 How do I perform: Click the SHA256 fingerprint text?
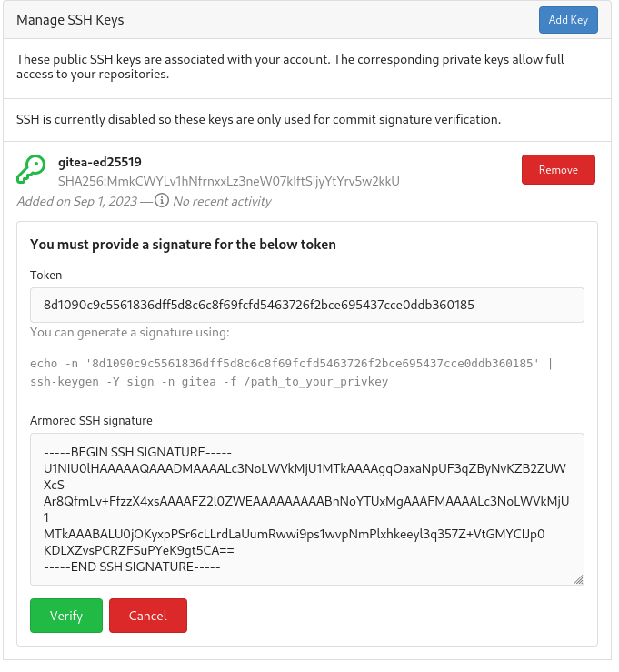pos(231,183)
